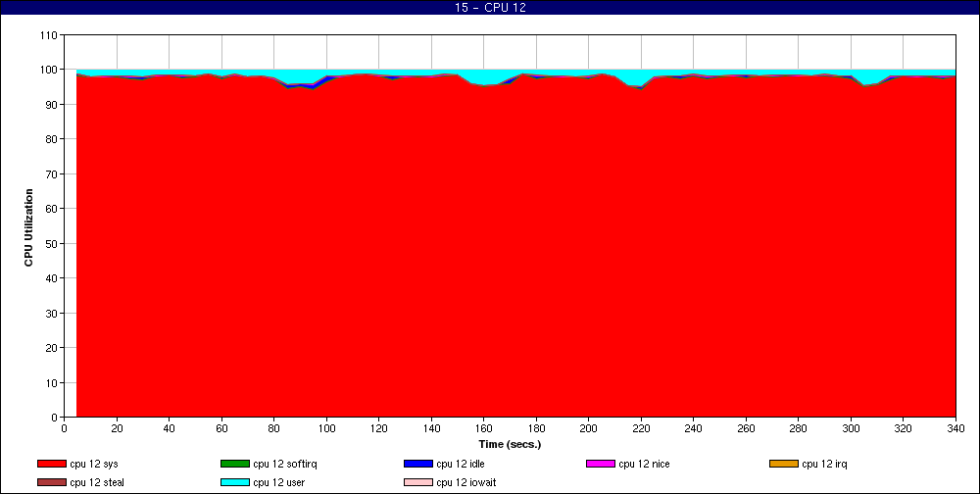Screen dimensions: 980x494
Task: Click the 220 tick on the time axis
Action: [641, 429]
